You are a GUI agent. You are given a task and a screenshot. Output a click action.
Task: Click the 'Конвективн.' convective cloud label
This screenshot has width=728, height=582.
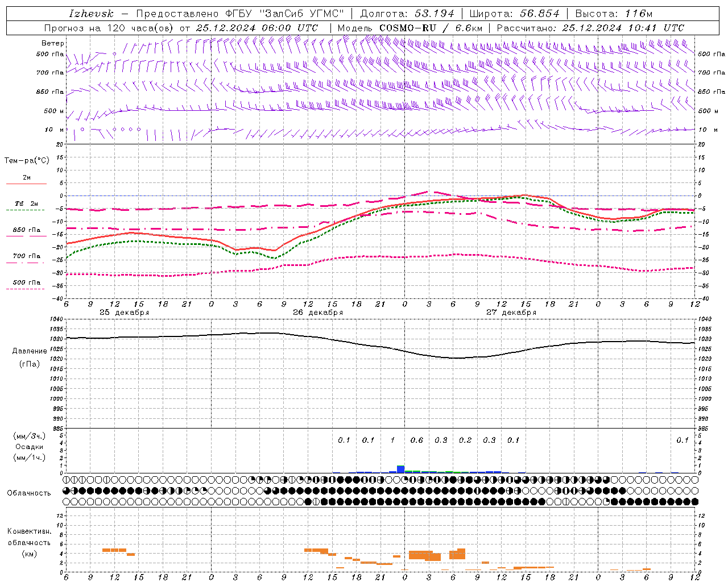tap(29, 531)
